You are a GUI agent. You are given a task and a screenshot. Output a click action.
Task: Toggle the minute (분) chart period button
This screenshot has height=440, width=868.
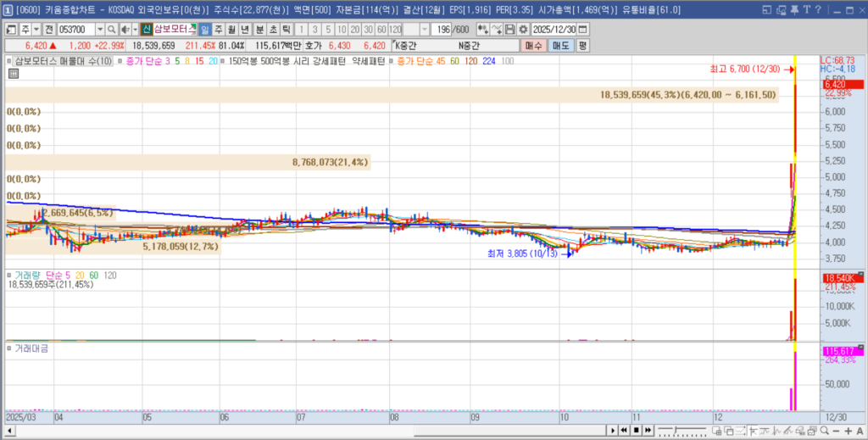(x=259, y=29)
